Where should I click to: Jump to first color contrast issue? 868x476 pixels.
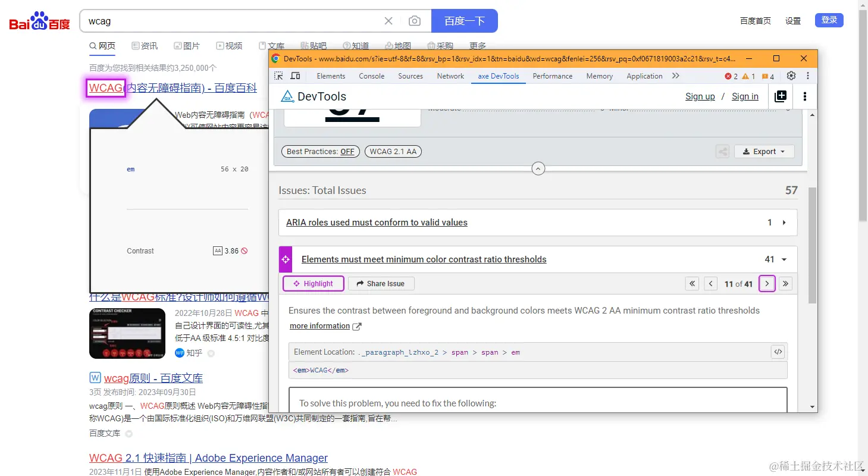click(x=692, y=284)
